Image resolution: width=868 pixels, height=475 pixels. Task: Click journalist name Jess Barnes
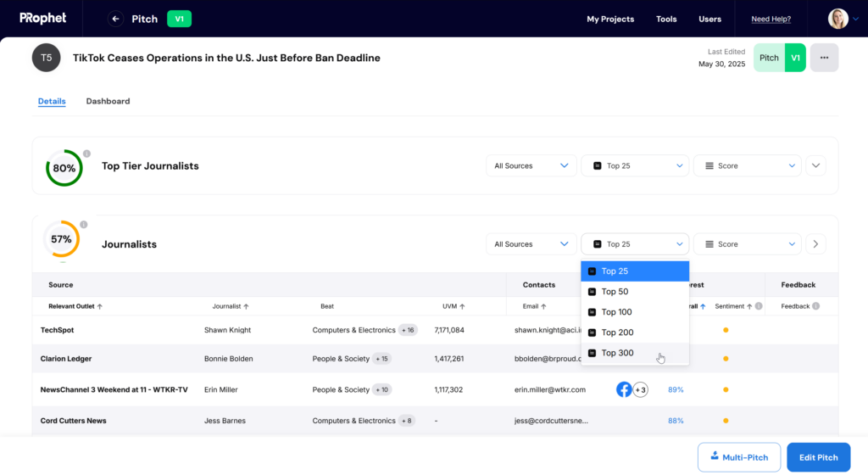tap(225, 421)
